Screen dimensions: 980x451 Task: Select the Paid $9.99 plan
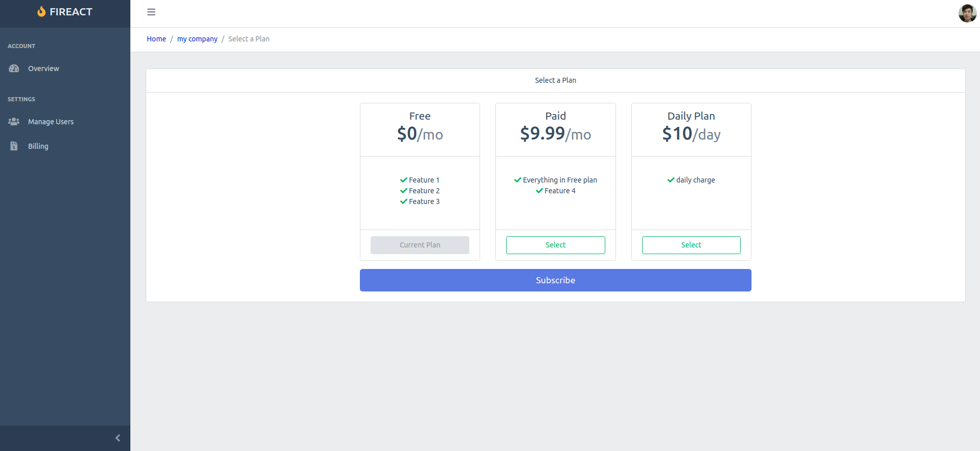tap(555, 245)
